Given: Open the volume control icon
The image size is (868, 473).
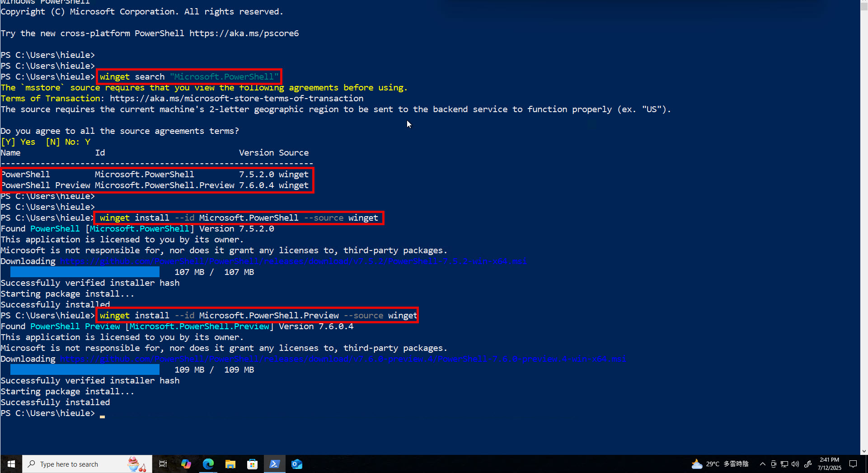Looking at the screenshot, I should pyautogui.click(x=795, y=464).
